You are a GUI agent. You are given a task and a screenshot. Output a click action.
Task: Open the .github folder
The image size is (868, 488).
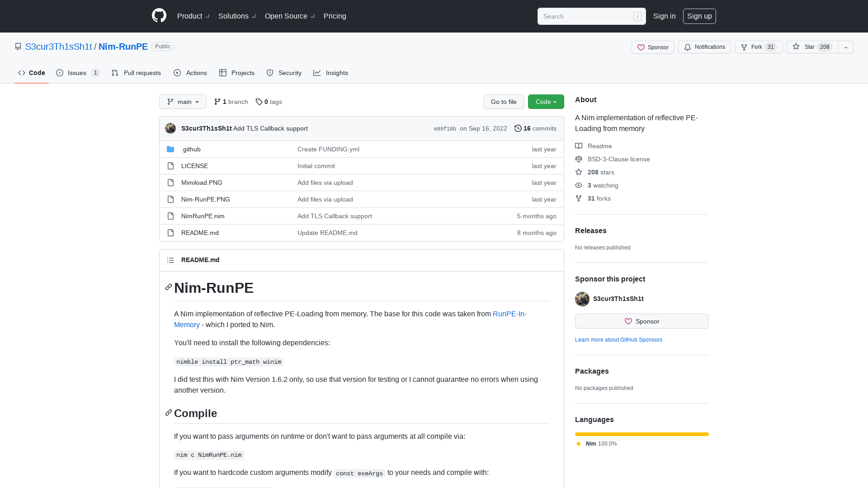coord(191,149)
